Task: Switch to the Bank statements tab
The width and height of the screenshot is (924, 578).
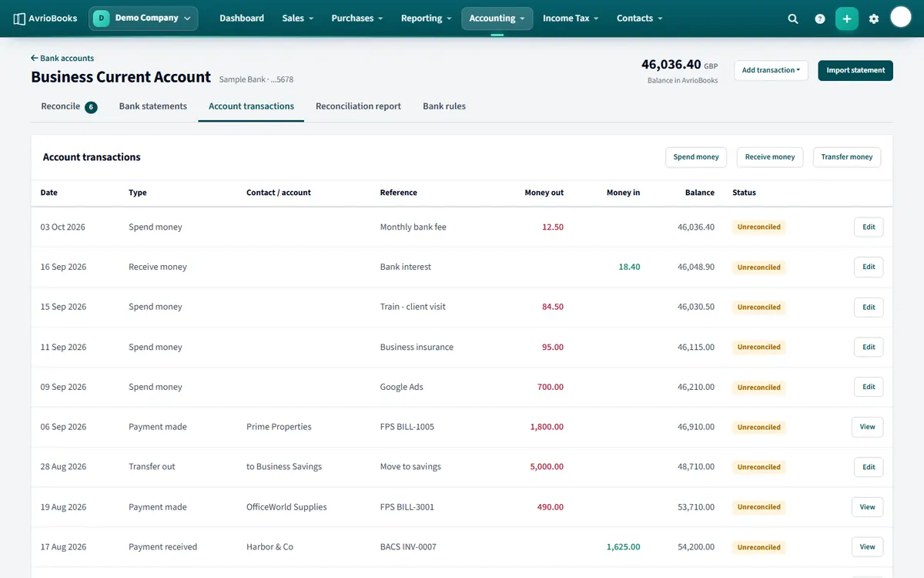Action: (153, 106)
